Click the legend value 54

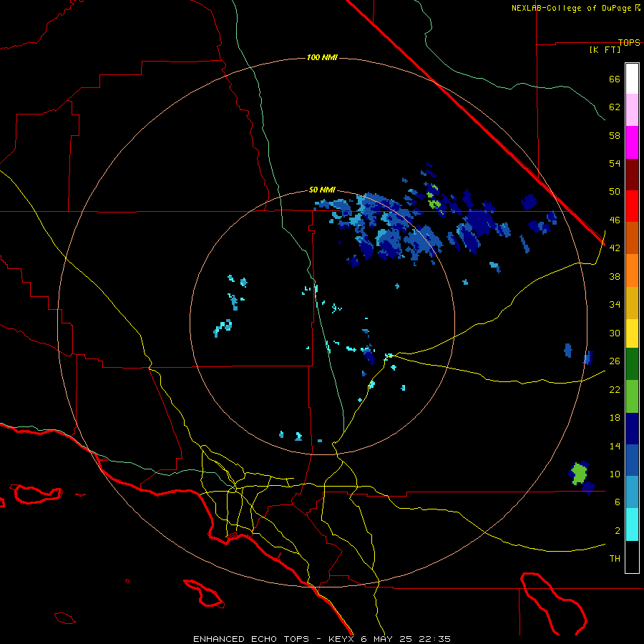[615, 163]
